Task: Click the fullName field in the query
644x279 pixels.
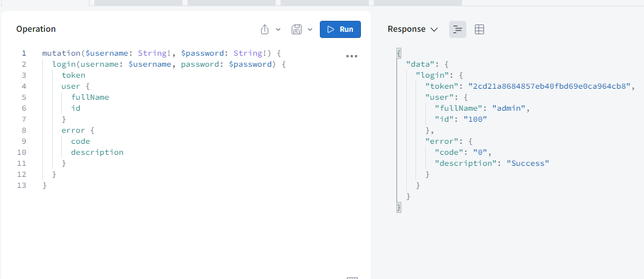Action: click(x=90, y=97)
